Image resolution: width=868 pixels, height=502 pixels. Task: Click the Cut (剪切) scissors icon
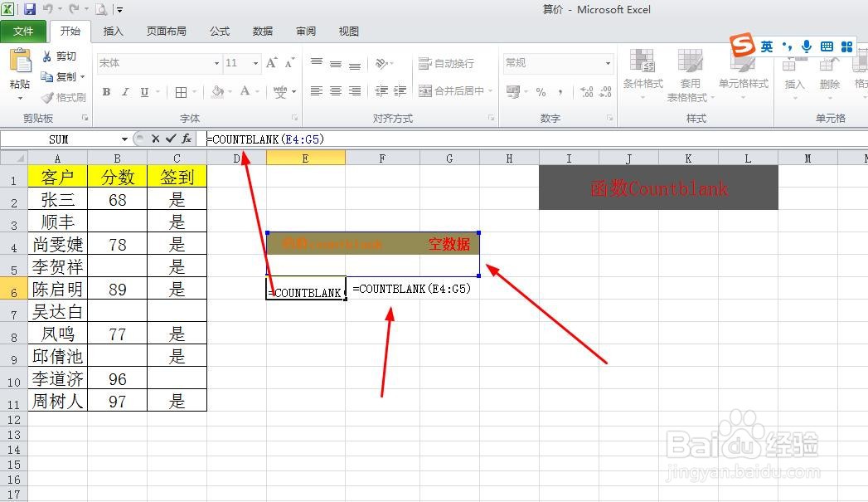[46, 56]
